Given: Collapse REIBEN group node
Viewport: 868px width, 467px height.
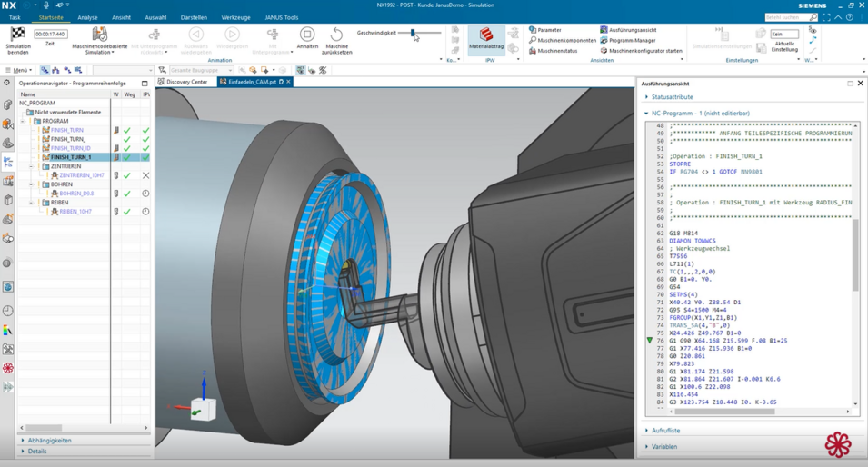Looking at the screenshot, I should tap(31, 203).
